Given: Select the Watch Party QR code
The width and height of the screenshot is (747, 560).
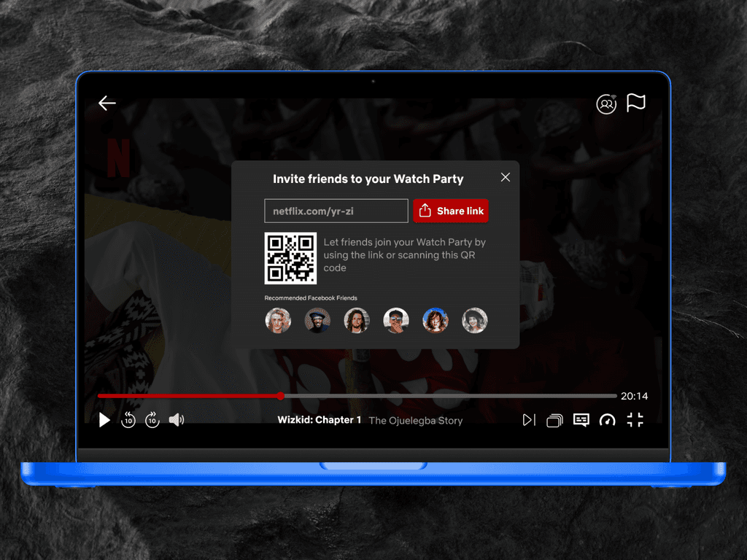Looking at the screenshot, I should click(290, 258).
